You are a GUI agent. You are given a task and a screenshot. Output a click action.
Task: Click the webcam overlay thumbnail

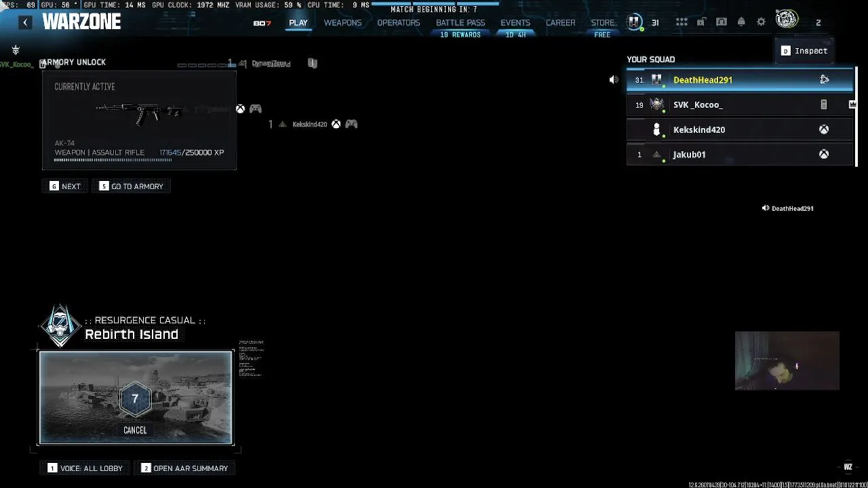click(x=787, y=361)
